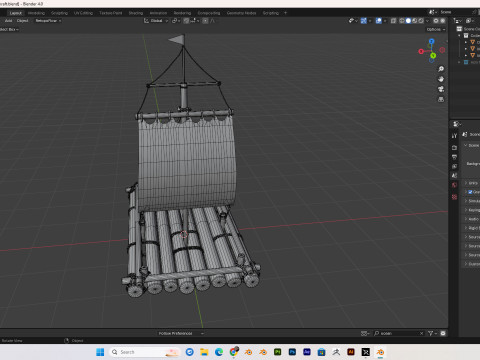Viewport: 480px width, 360px height.
Task: Toggle X-ray mode in viewport header
Action: (393, 21)
